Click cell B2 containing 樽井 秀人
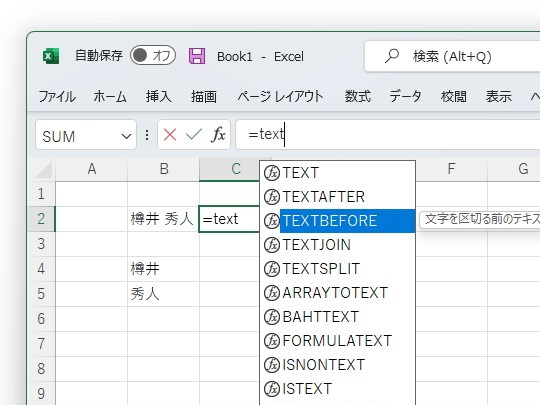 click(x=163, y=219)
